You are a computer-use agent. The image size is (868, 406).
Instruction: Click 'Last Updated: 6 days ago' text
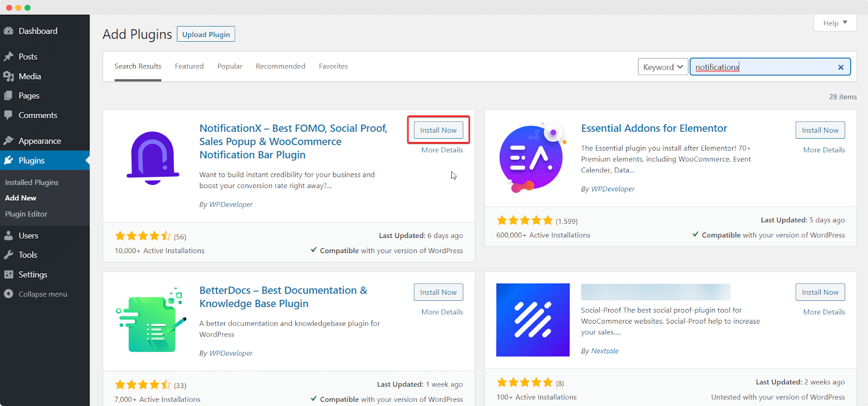pyautogui.click(x=421, y=235)
